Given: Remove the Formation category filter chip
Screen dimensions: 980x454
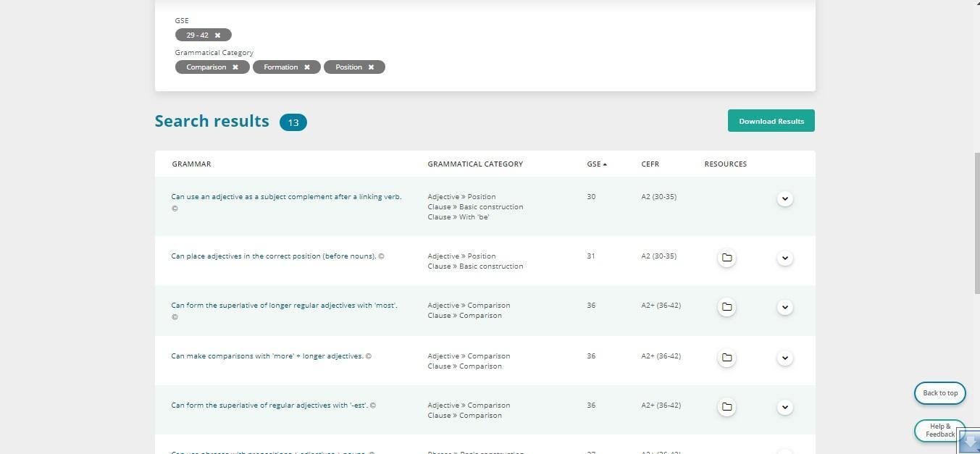Looking at the screenshot, I should click(306, 67).
